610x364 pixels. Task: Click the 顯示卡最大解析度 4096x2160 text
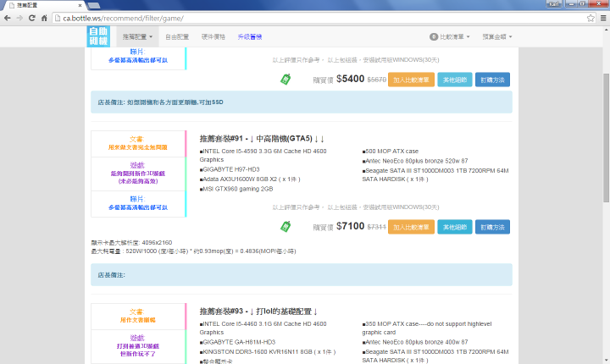[131, 243]
